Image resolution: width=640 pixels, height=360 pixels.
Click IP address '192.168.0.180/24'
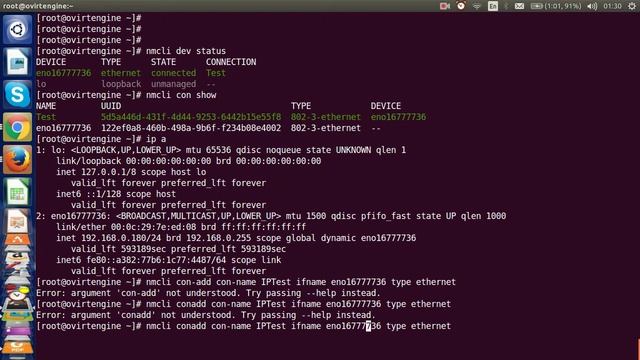coord(121,238)
